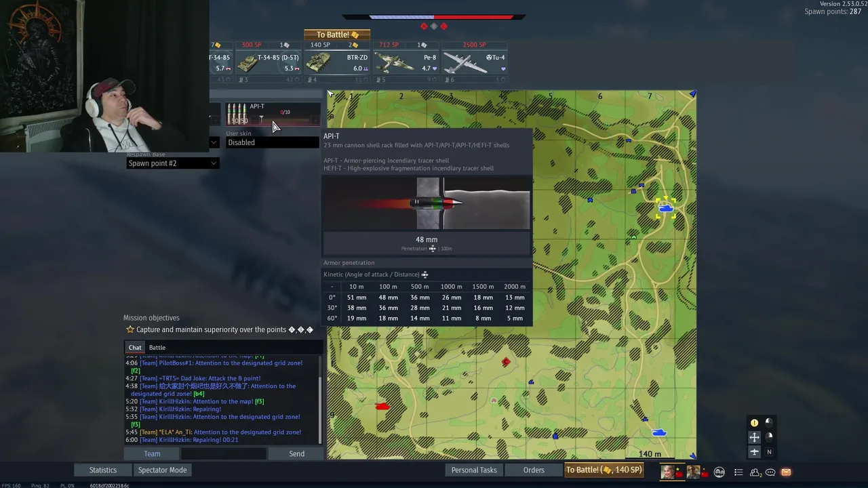Toggle the map move arrows icon
The width and height of the screenshot is (868, 488).
click(754, 437)
